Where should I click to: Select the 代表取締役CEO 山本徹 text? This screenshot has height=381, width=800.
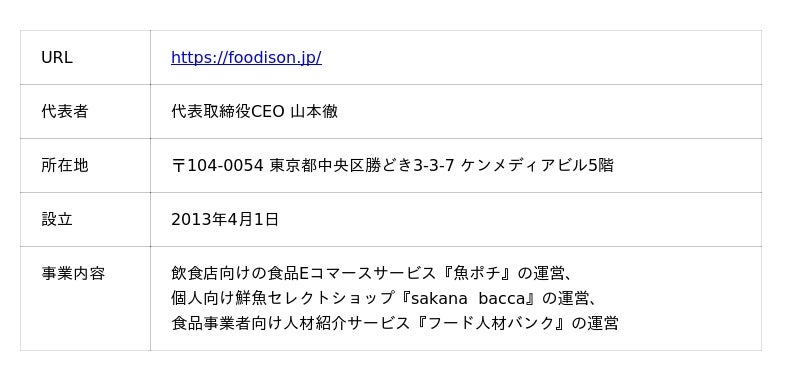coord(255,111)
